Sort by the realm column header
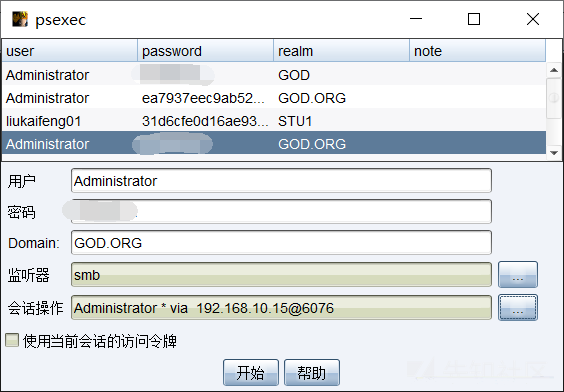The width and height of the screenshot is (564, 392). (341, 51)
